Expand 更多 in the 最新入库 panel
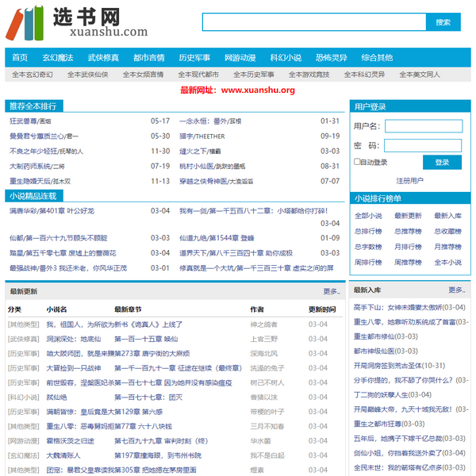The height and width of the screenshot is (476, 476). click(x=456, y=290)
